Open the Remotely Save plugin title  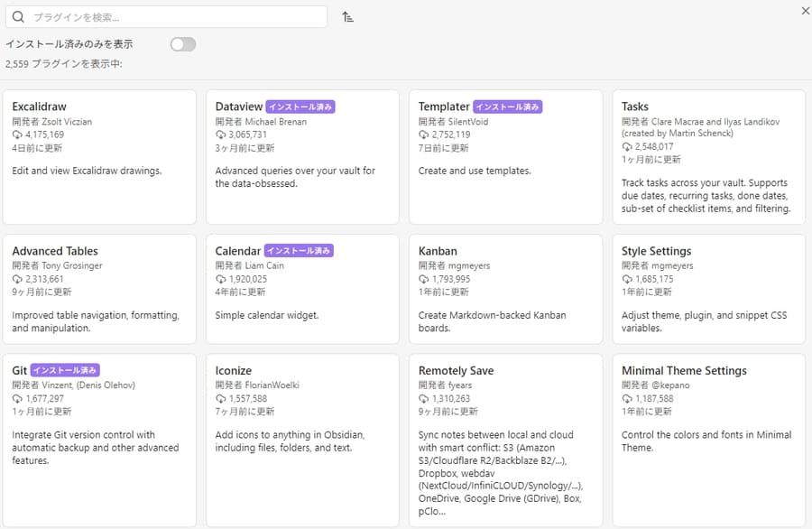click(x=456, y=370)
